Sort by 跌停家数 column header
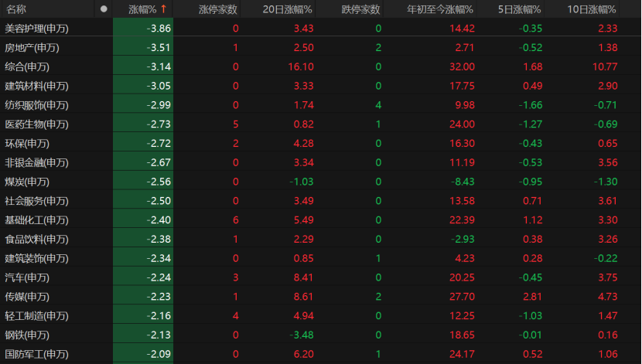Screen dimensions: 642x364 [x=360, y=9]
